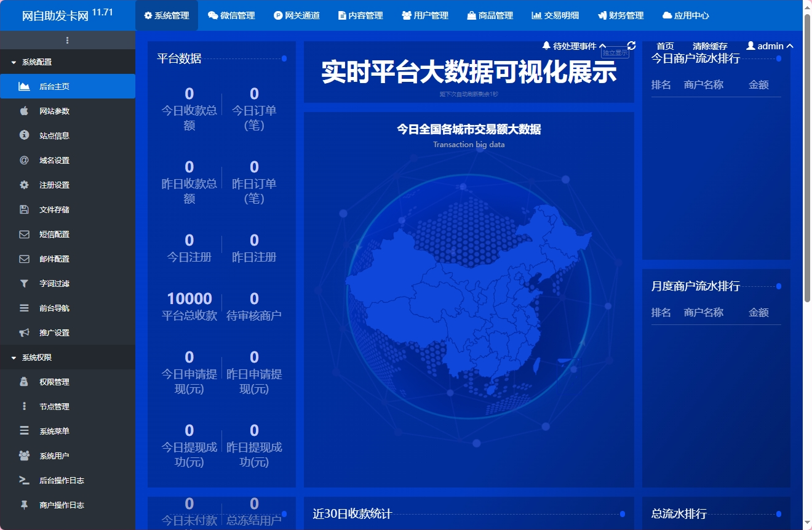Click the 今日商户流水排行 panel heading

696,58
